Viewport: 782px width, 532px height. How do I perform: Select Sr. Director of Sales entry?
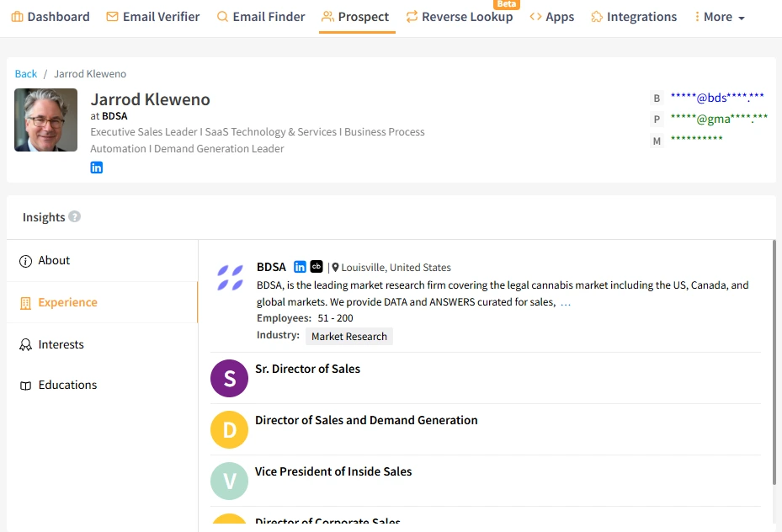(x=307, y=369)
